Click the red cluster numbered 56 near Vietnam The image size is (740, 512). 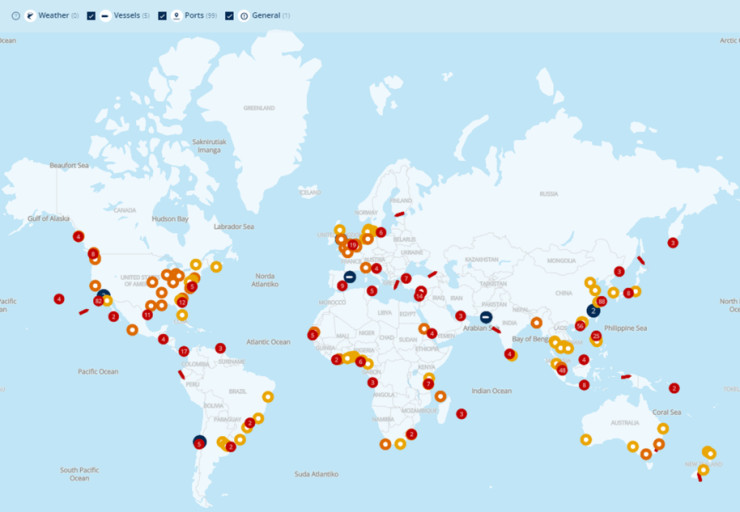[x=580, y=326]
